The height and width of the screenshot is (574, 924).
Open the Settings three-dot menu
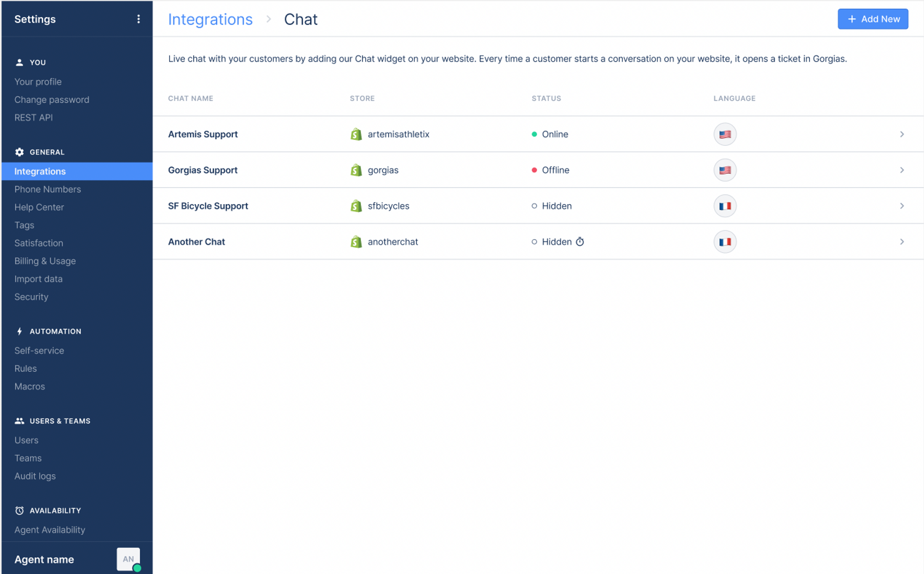coord(138,19)
